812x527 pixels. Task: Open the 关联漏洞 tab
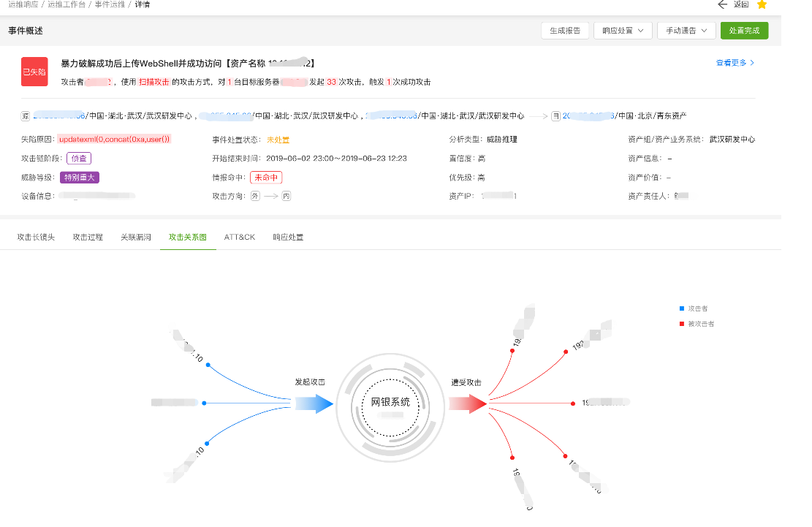click(x=136, y=238)
